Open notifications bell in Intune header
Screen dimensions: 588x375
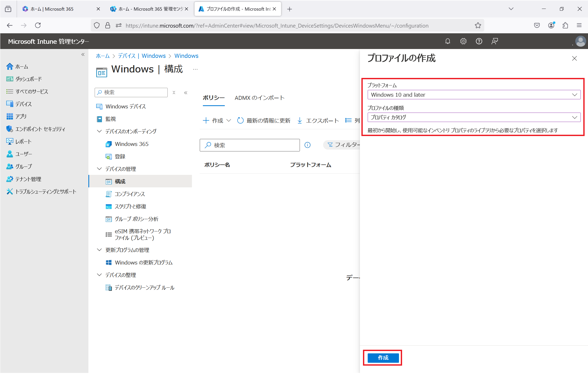tap(447, 41)
